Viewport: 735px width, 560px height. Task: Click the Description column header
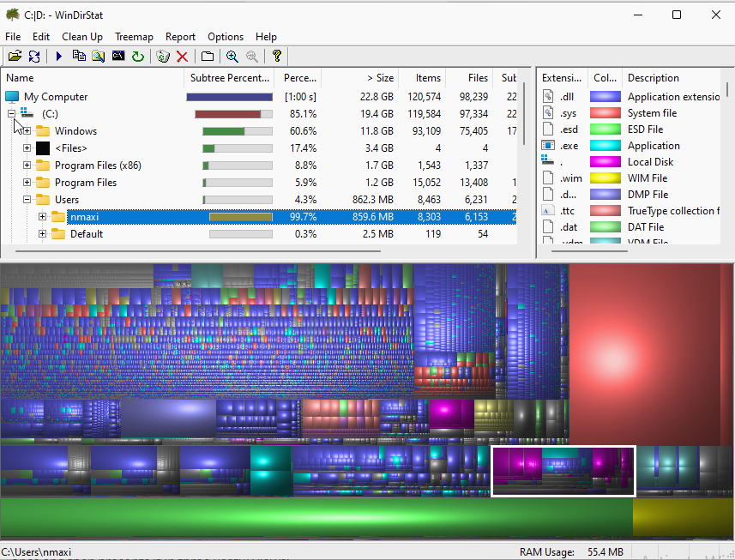coord(654,78)
